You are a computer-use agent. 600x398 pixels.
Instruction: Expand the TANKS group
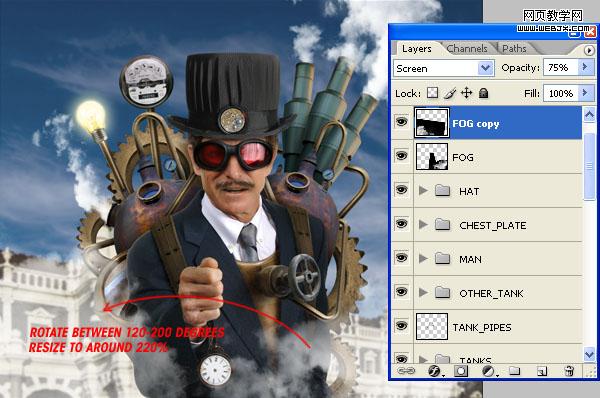pyautogui.click(x=423, y=359)
